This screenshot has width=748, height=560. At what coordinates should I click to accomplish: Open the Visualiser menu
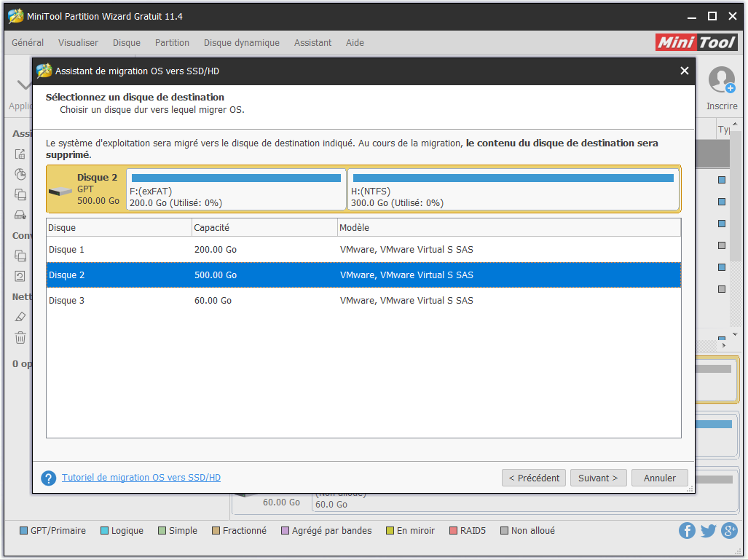78,43
